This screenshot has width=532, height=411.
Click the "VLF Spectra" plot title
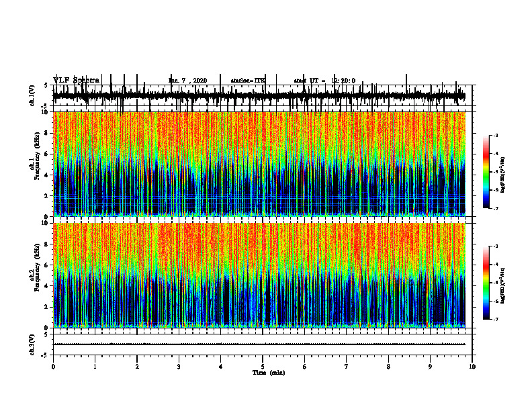pos(77,81)
